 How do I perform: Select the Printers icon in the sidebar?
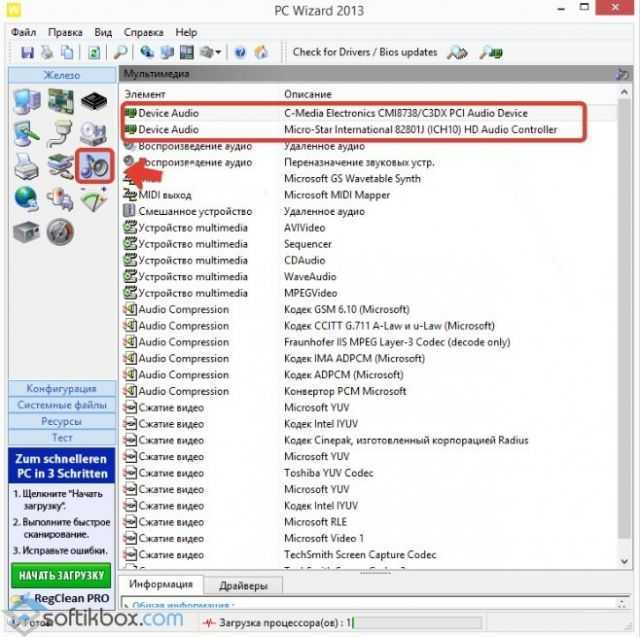click(27, 166)
